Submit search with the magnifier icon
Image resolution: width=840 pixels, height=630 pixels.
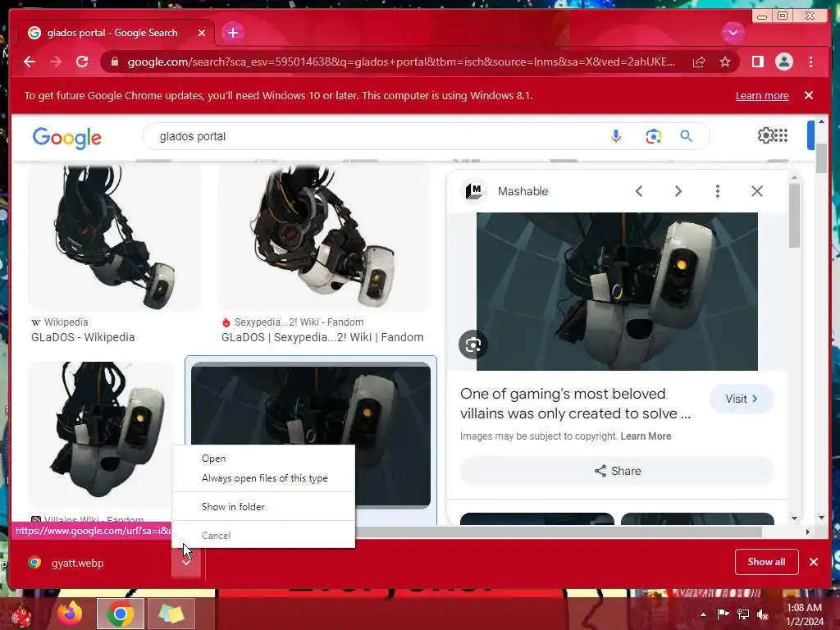coord(687,136)
